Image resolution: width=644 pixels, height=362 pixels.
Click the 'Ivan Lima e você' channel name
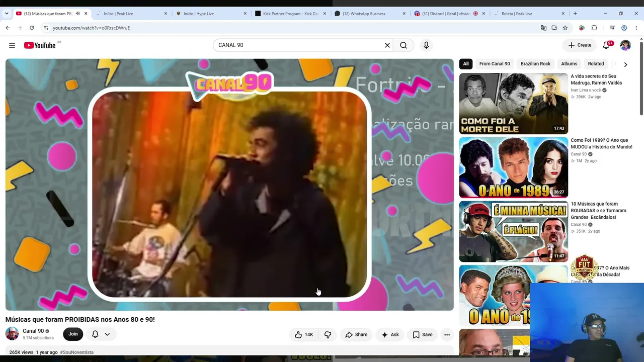(x=586, y=90)
